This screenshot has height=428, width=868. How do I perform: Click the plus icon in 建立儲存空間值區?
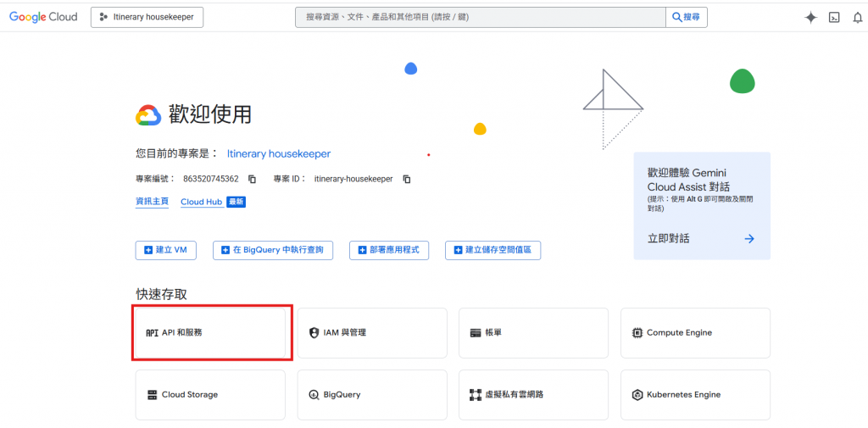pos(459,250)
